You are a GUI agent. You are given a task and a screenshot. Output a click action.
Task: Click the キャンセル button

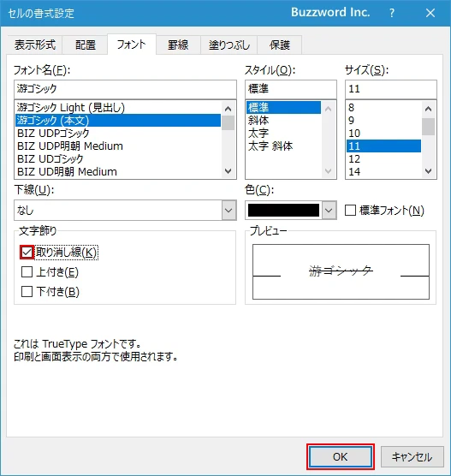[x=412, y=456]
